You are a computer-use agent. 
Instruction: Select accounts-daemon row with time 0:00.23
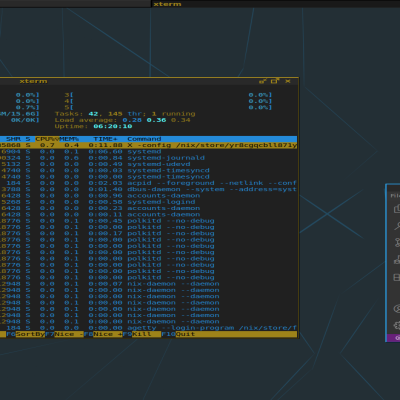pos(148,208)
